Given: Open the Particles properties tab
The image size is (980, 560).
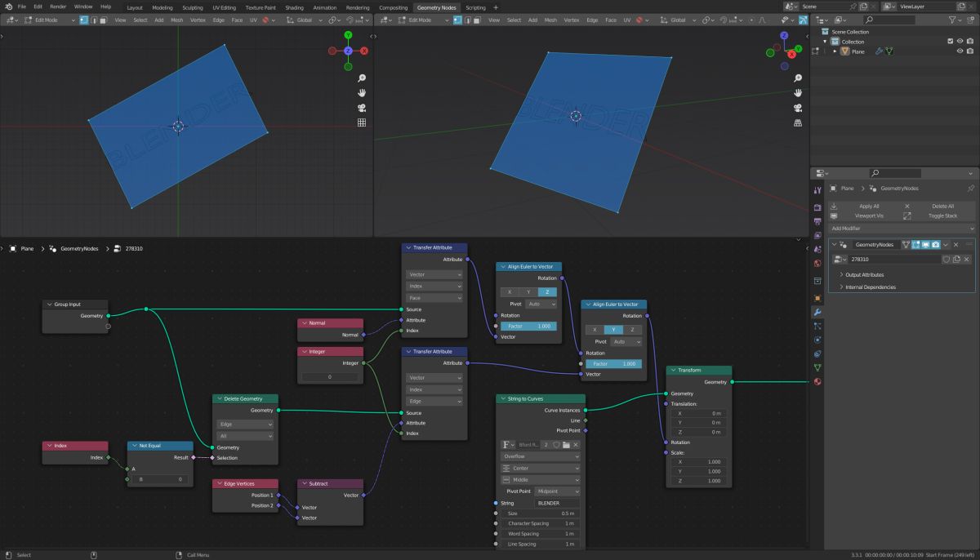Looking at the screenshot, I should [817, 327].
